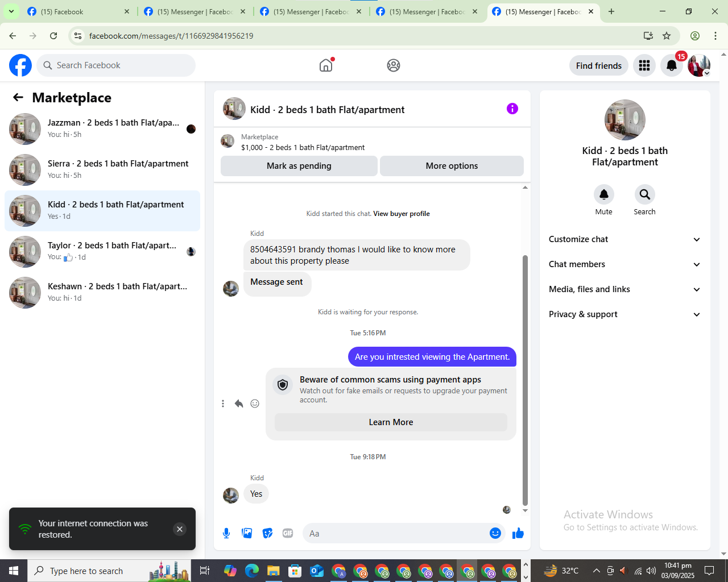Image resolution: width=728 pixels, height=582 pixels.
Task: Open Outlook from the taskbar
Action: pyautogui.click(x=317, y=571)
